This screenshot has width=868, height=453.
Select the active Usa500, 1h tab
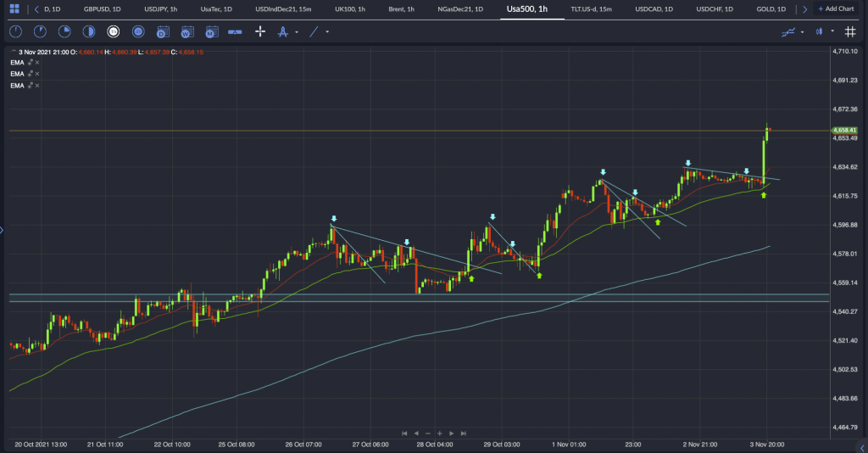click(527, 8)
